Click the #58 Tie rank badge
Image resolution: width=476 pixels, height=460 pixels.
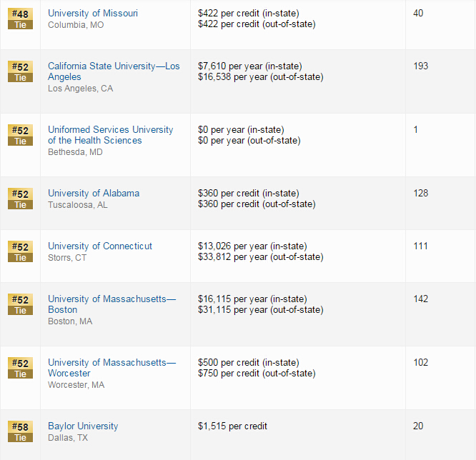click(20, 431)
